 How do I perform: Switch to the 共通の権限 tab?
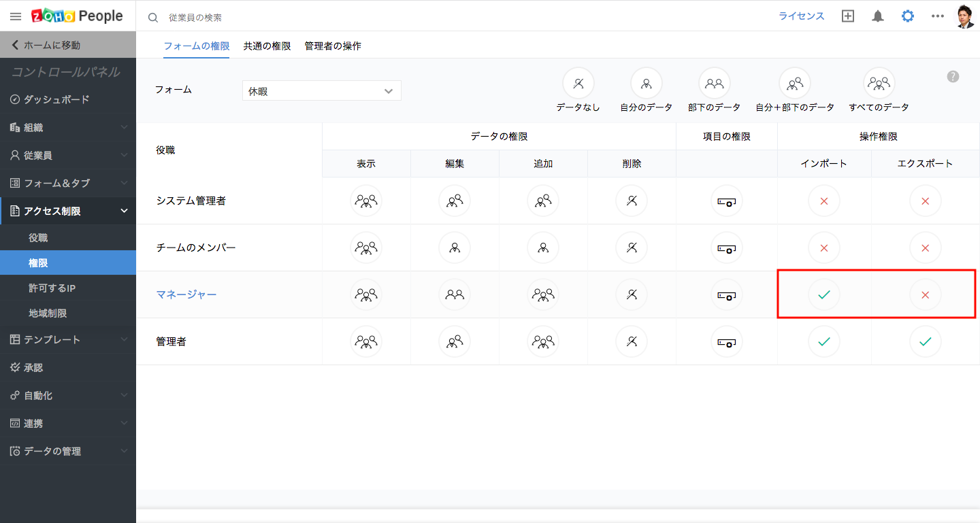coord(267,46)
